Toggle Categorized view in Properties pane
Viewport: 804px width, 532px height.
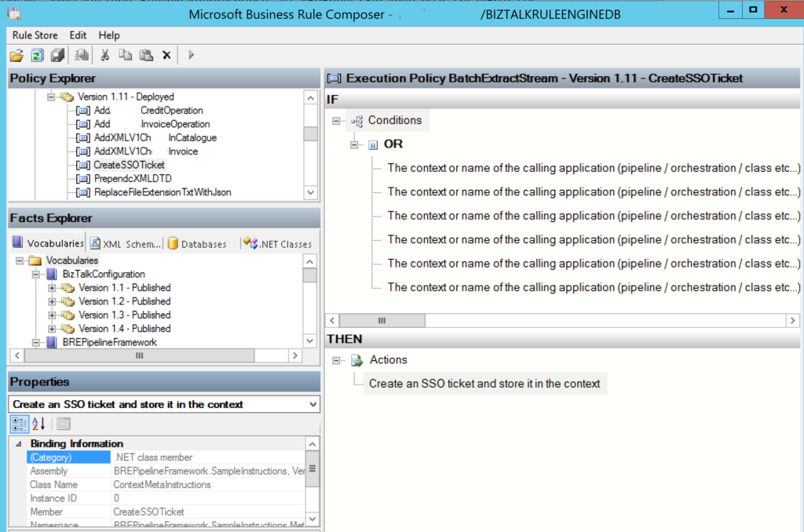20,424
